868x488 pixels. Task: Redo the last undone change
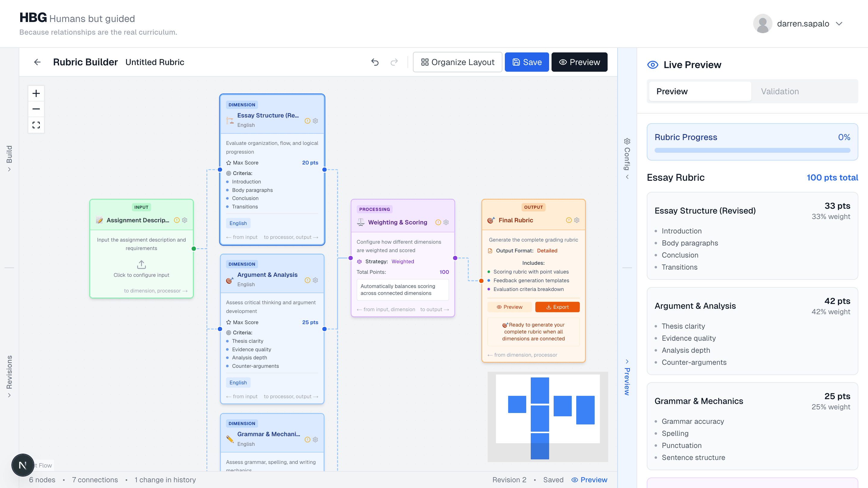pos(394,62)
